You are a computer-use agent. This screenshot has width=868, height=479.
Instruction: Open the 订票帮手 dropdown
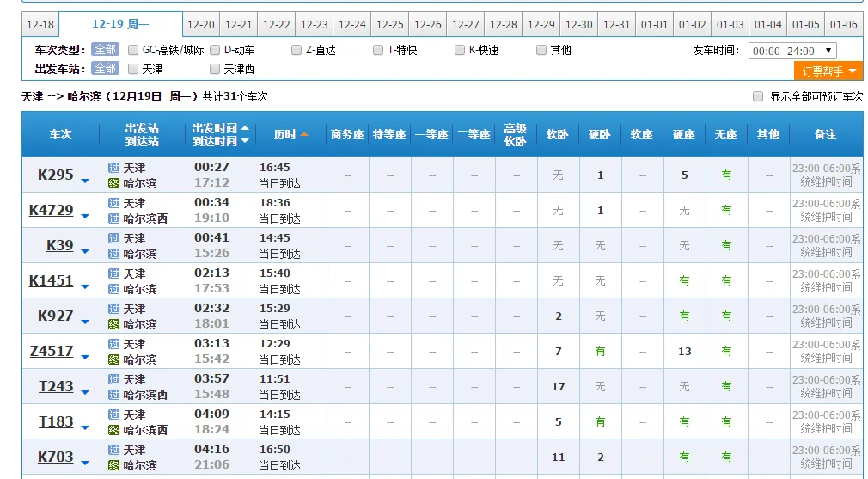pyautogui.click(x=828, y=71)
